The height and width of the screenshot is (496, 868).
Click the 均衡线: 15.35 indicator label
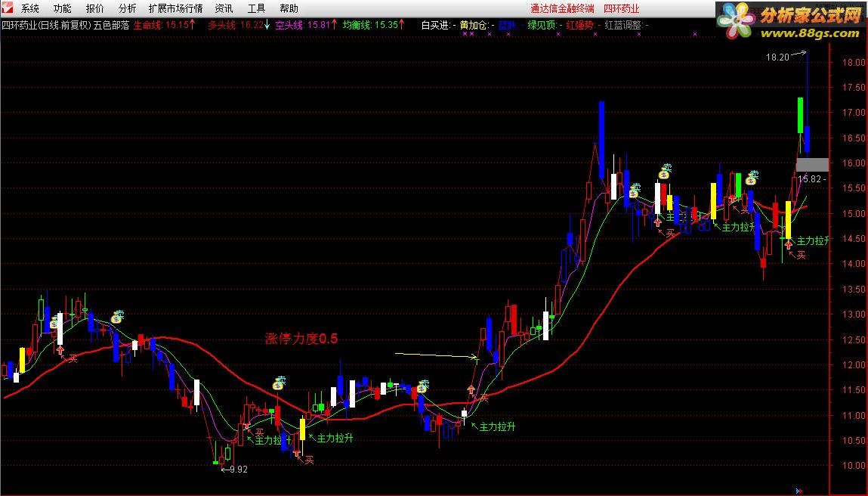(x=369, y=25)
